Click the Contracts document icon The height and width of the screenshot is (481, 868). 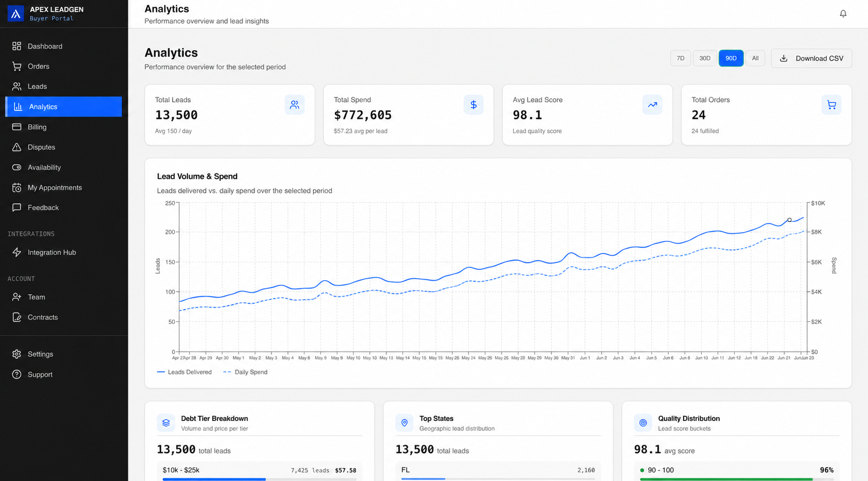(x=16, y=317)
